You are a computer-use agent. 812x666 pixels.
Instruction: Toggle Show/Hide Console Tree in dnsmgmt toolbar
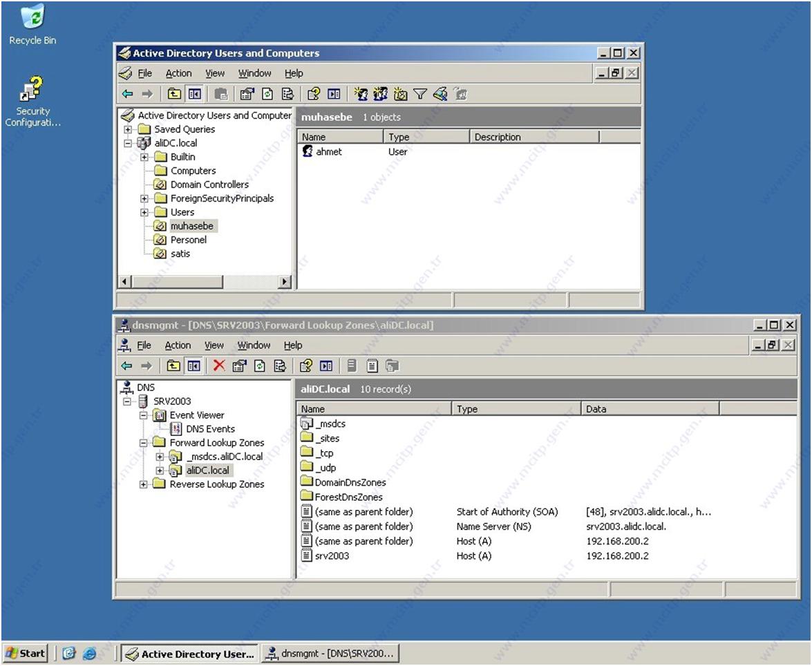click(193, 365)
